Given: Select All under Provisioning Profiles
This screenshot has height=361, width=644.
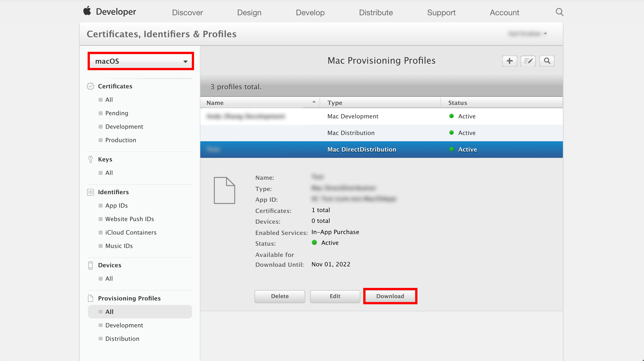Looking at the screenshot, I should (109, 311).
